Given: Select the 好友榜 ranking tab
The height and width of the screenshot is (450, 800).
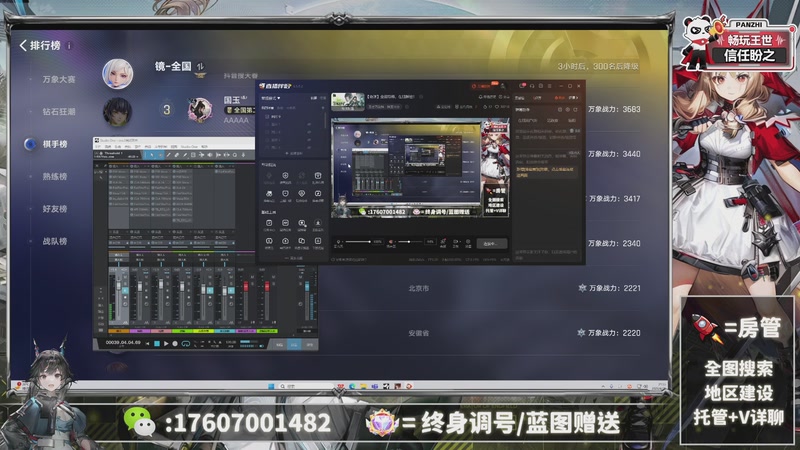Looking at the screenshot, I should point(55,209).
